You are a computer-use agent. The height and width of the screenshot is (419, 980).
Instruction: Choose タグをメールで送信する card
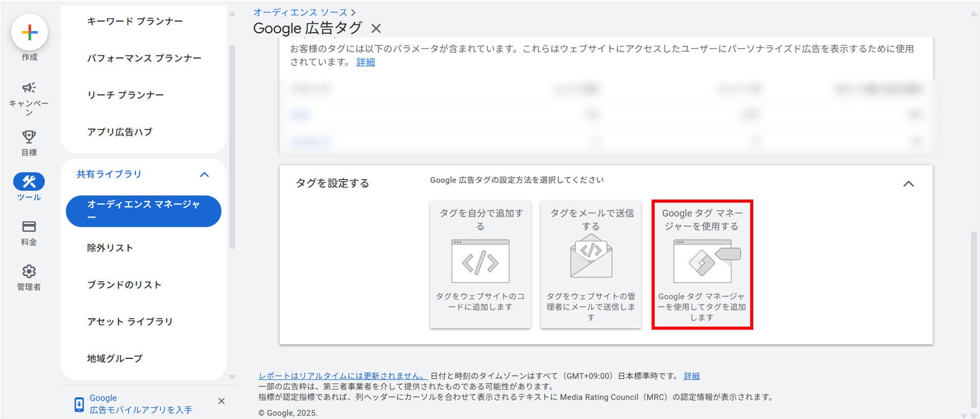591,264
